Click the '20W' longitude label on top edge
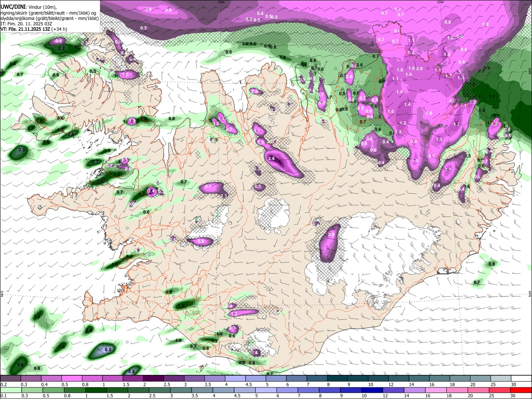Screen dimensions: 532x399 [221, 2]
